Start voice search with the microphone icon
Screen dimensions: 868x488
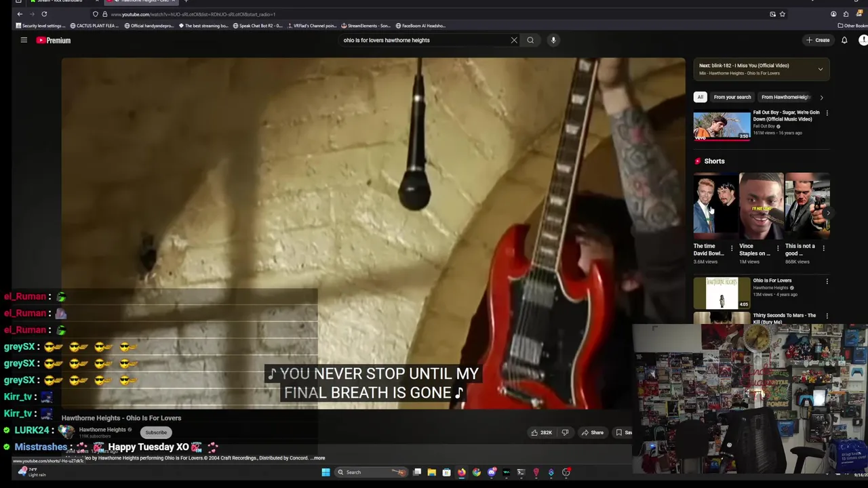click(x=553, y=40)
